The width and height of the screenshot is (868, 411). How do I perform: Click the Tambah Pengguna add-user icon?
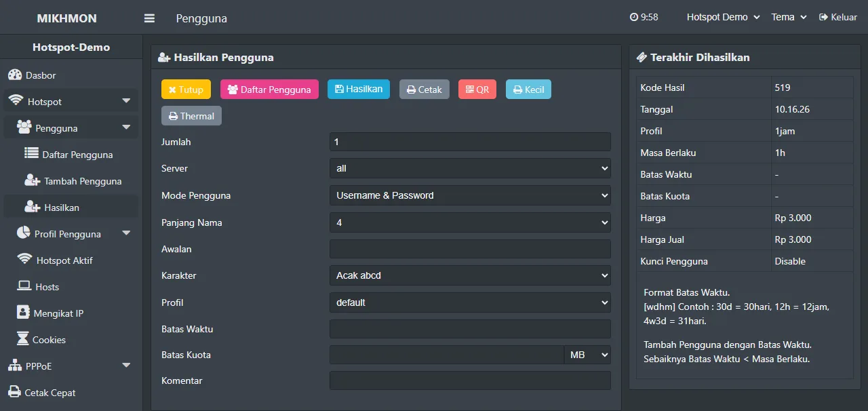(32, 180)
